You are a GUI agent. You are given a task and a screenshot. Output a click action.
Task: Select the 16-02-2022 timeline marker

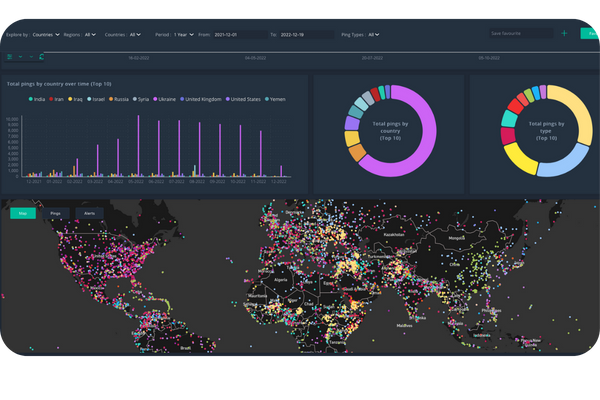pyautogui.click(x=139, y=58)
